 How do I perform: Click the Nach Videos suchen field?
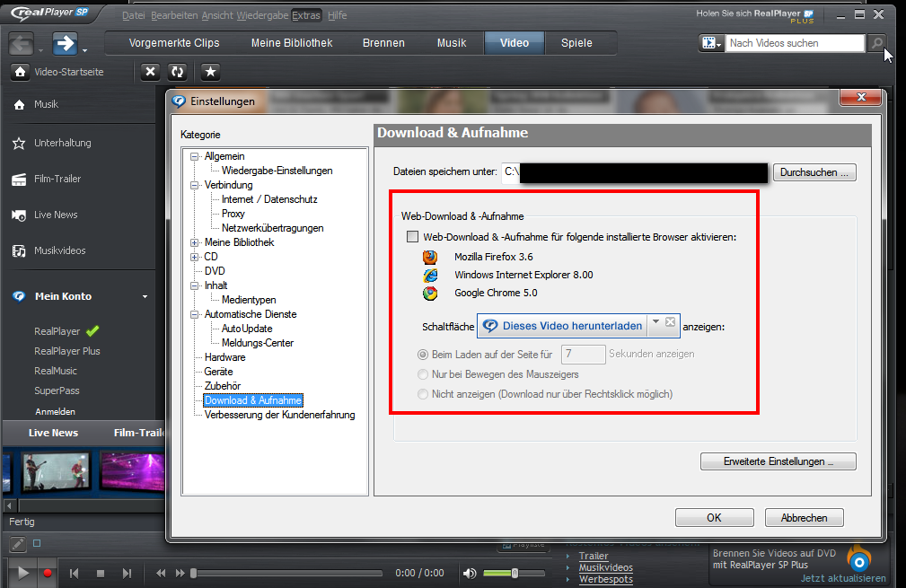click(x=795, y=43)
